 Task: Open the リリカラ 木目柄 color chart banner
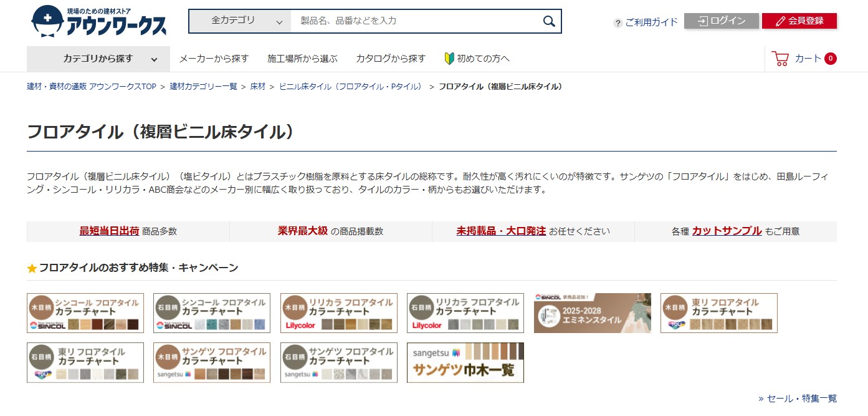click(339, 313)
